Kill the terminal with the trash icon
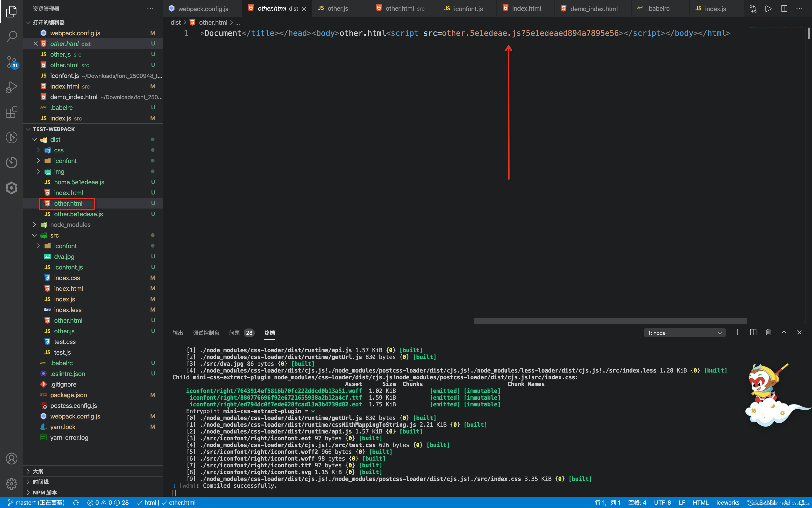 [768, 332]
